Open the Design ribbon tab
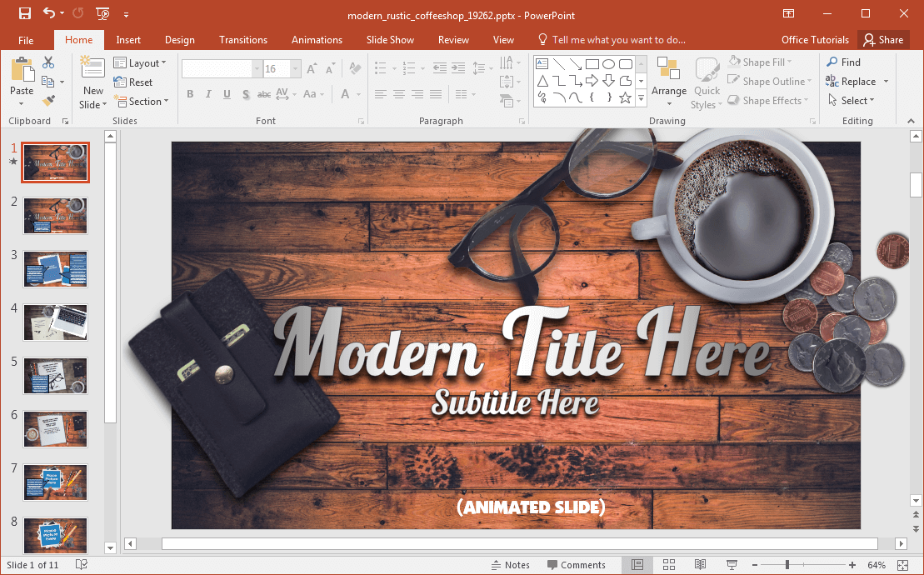The width and height of the screenshot is (924, 575). (x=179, y=39)
